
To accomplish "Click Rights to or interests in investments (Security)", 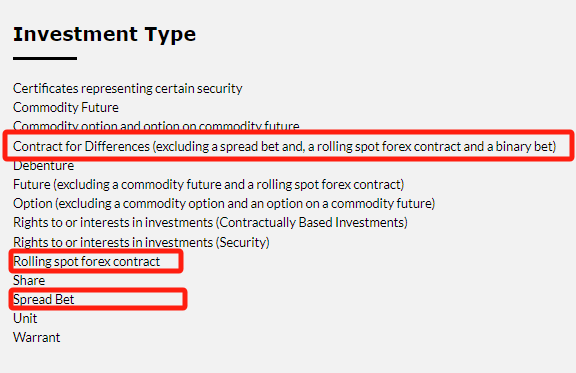I will [141, 243].
